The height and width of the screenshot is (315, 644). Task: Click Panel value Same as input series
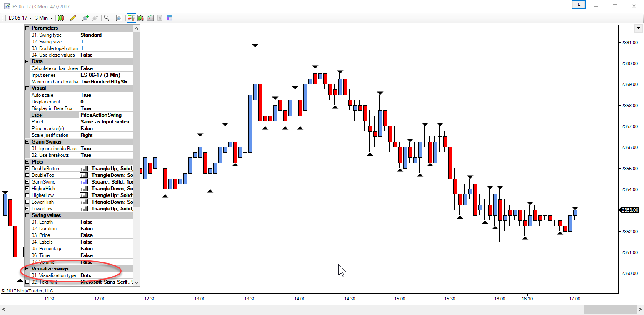pos(106,122)
